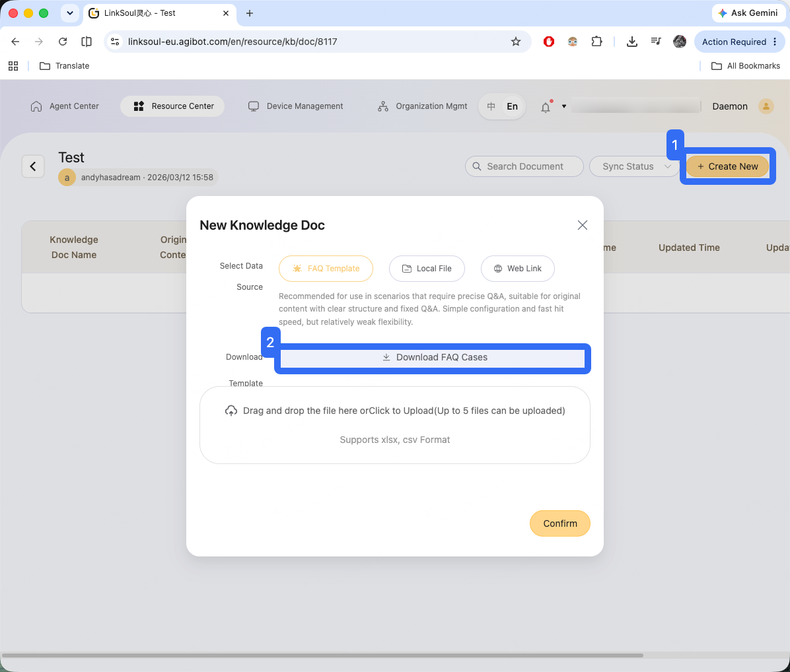
Task: Click the browser forward arrow
Action: pyautogui.click(x=39, y=42)
